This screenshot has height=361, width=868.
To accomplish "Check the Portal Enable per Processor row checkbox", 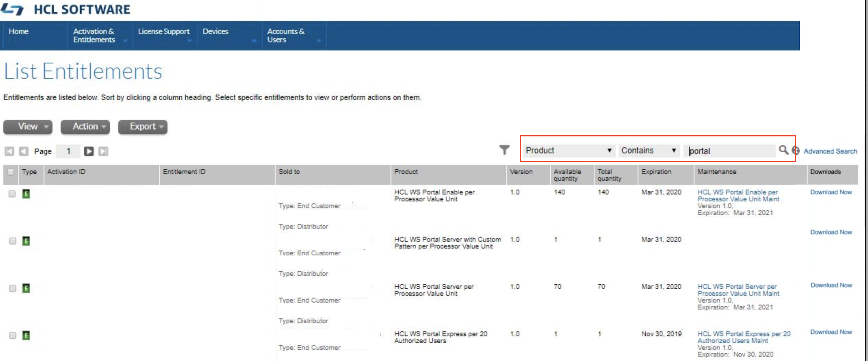I will [x=12, y=194].
